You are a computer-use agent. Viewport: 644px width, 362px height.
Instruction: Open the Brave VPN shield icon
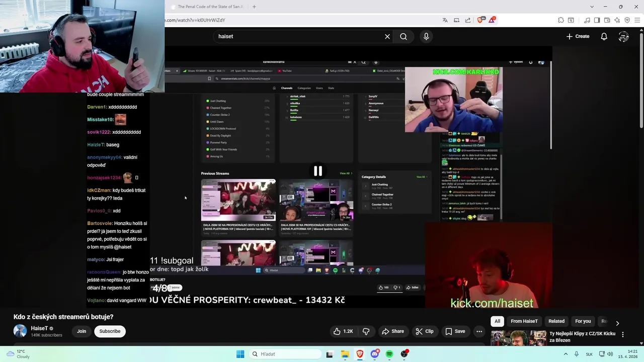tap(627, 20)
